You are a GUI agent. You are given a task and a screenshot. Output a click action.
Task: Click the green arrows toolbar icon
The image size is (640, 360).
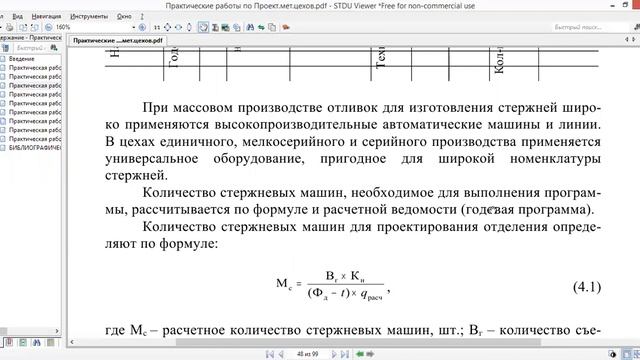261,27
